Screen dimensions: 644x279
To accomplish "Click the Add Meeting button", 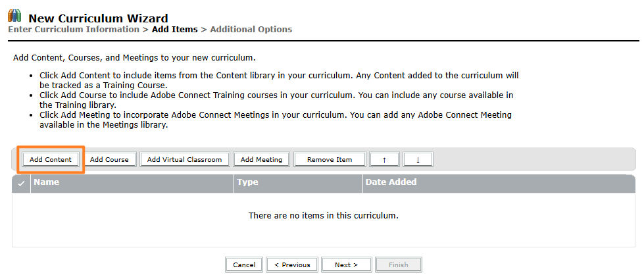I will coord(261,159).
